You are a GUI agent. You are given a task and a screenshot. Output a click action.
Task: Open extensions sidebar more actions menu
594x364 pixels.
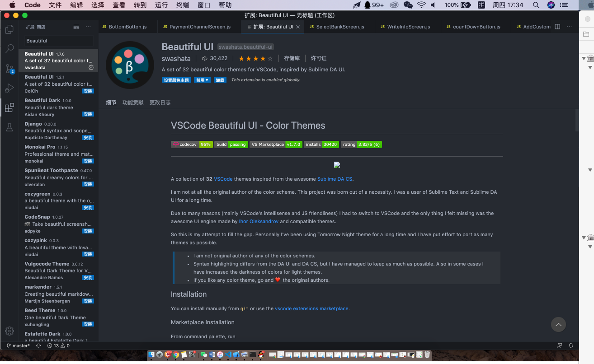pyautogui.click(x=88, y=27)
